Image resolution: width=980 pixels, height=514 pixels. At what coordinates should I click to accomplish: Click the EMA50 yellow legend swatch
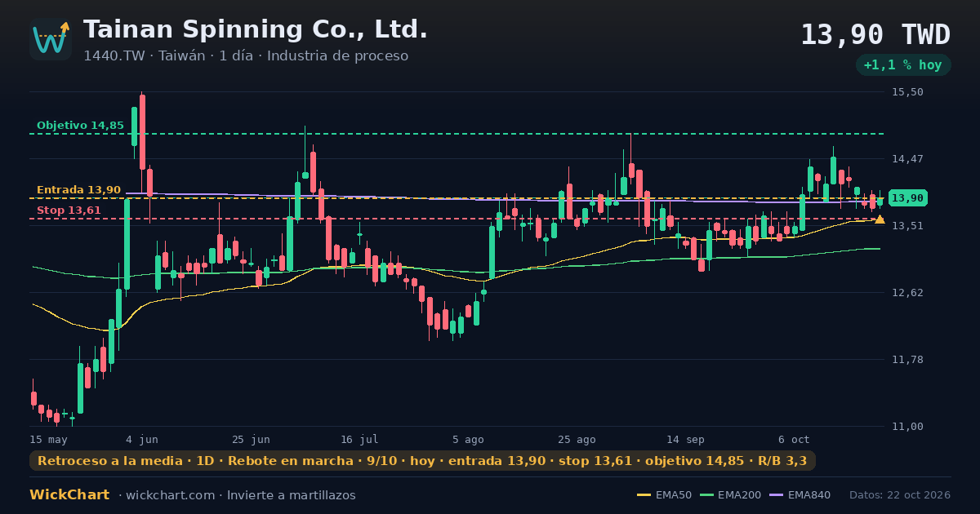click(644, 495)
